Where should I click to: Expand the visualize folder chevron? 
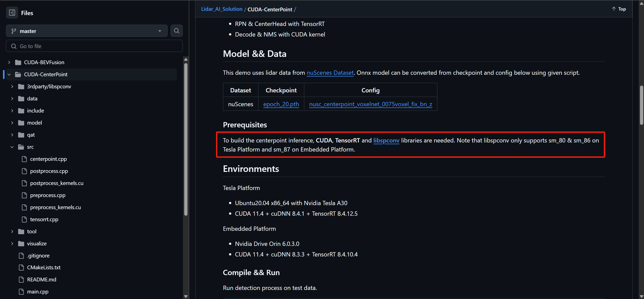pos(12,244)
